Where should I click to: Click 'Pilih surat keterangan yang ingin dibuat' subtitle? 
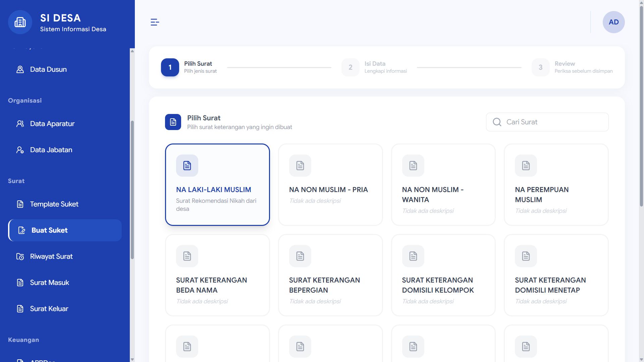click(239, 127)
